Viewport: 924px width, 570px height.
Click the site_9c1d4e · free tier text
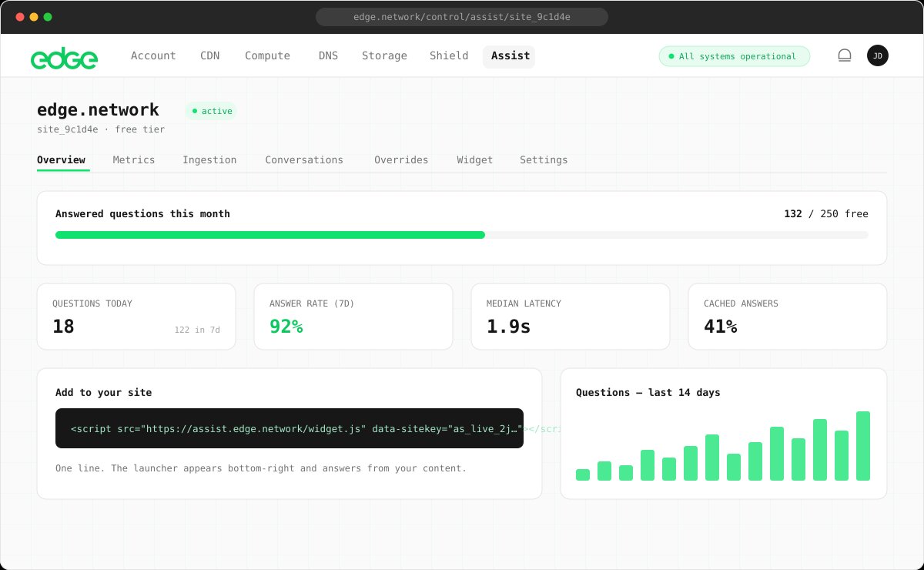point(101,129)
